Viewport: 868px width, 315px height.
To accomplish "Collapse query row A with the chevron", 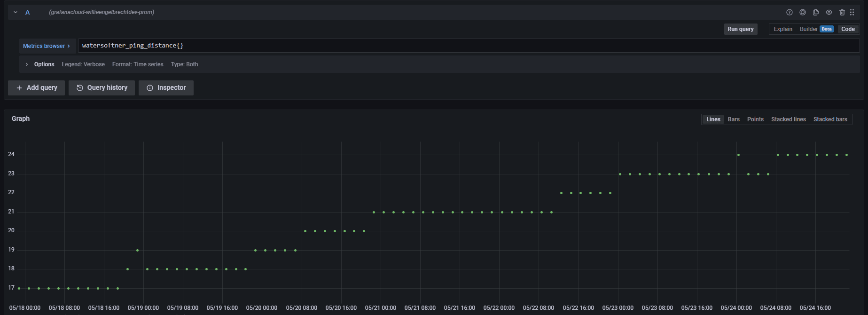I will tap(16, 12).
